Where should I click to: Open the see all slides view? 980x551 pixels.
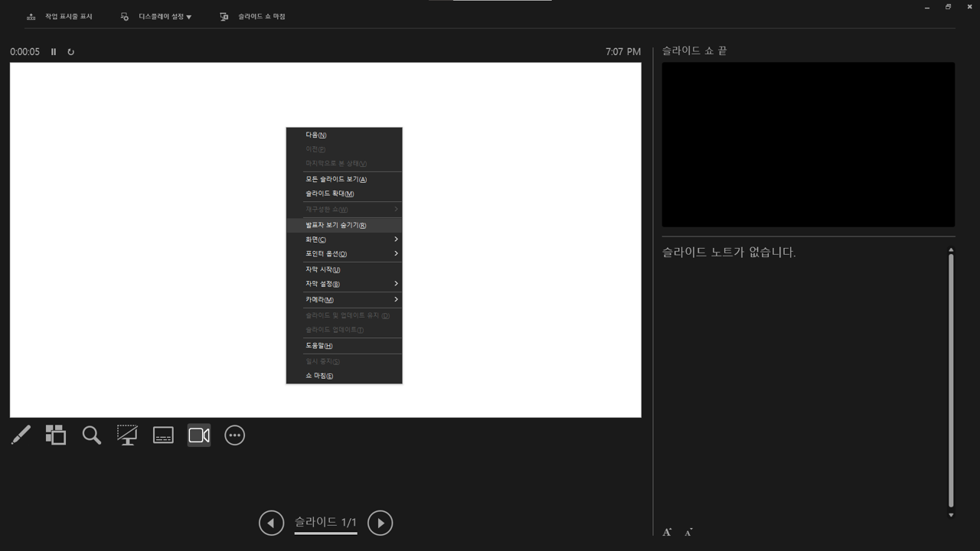[55, 435]
